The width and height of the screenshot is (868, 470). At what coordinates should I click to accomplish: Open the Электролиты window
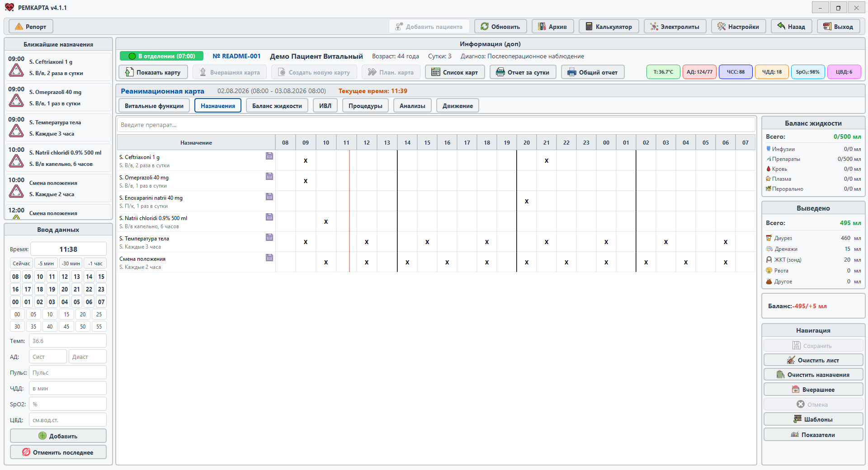pyautogui.click(x=675, y=27)
